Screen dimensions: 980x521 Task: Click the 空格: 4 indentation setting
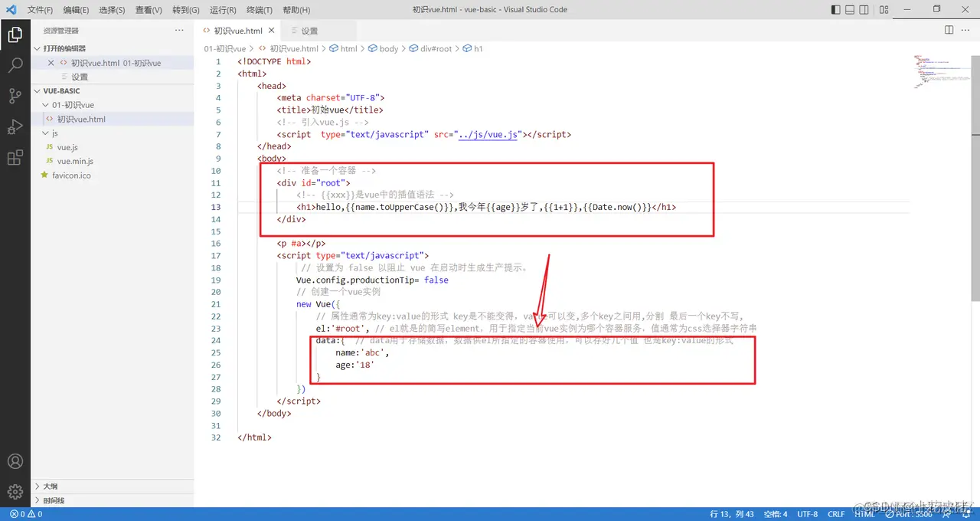(x=775, y=514)
